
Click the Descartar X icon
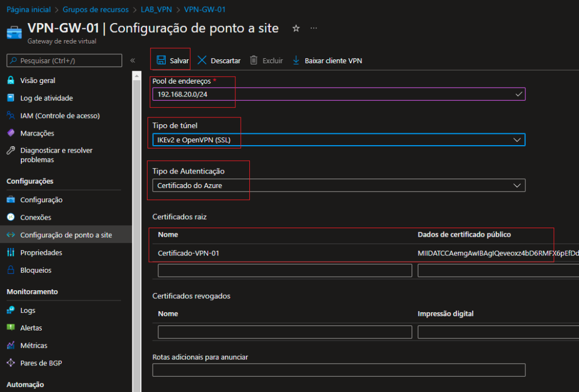202,60
